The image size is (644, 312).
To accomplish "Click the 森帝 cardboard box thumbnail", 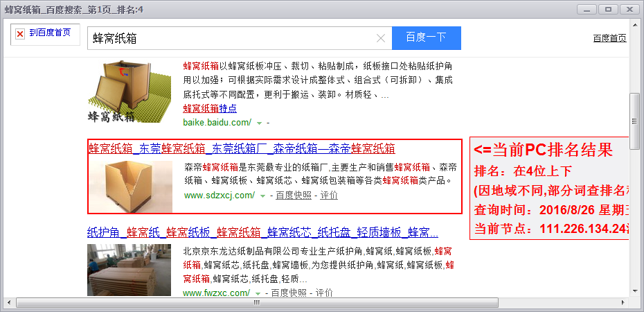I will [x=132, y=186].
